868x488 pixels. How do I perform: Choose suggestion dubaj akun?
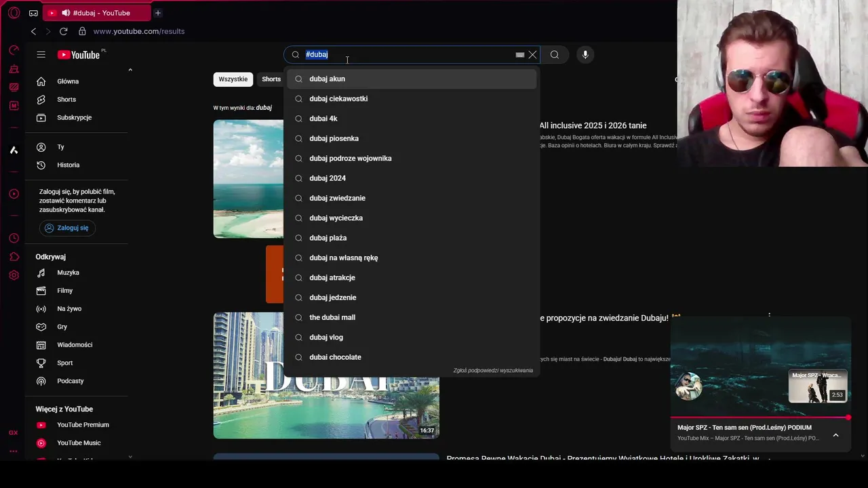pos(412,79)
